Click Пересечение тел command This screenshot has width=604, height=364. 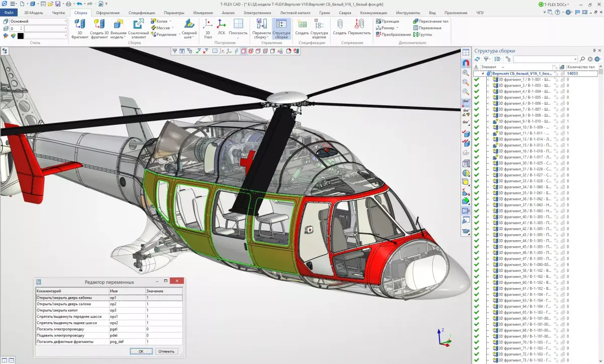click(430, 21)
